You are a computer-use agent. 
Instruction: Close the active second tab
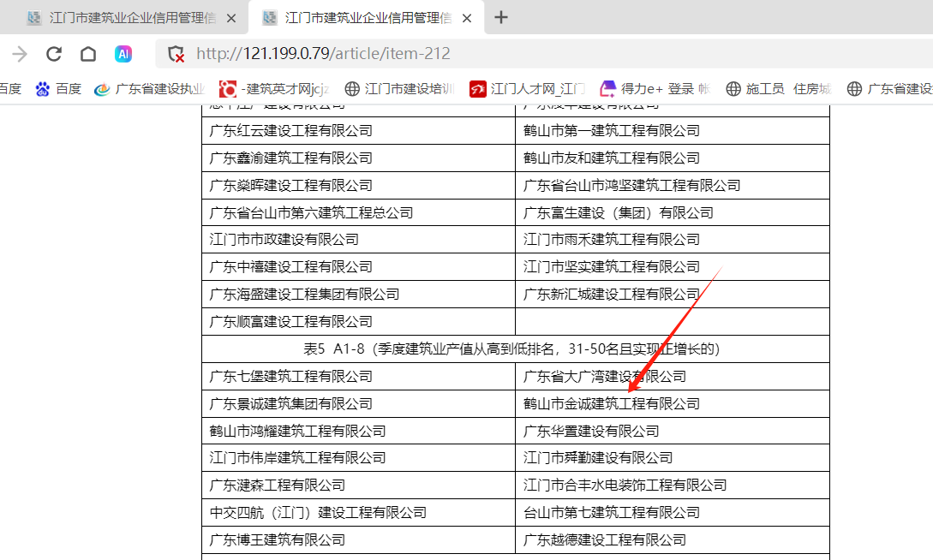click(x=467, y=19)
